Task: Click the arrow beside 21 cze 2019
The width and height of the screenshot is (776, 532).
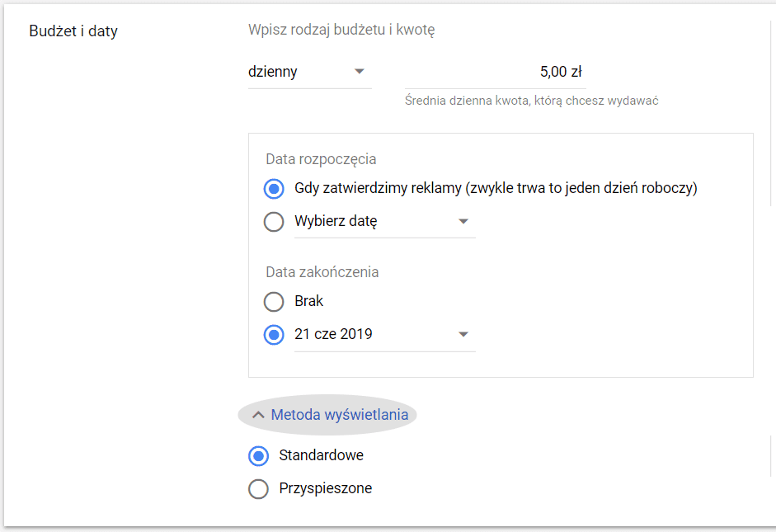Action: pos(463,335)
